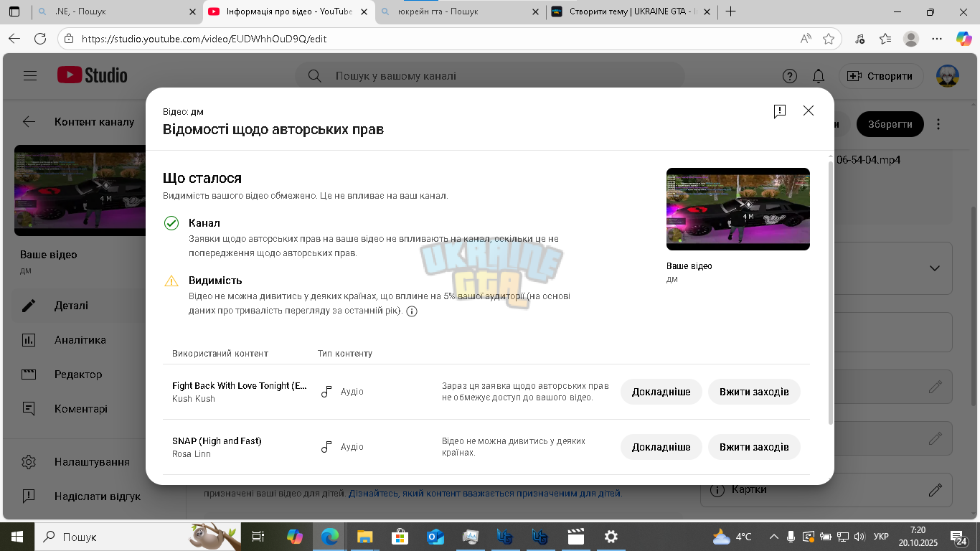The width and height of the screenshot is (980, 551).
Task: Open the Налаштування gear in the sidebar
Action: [29, 462]
